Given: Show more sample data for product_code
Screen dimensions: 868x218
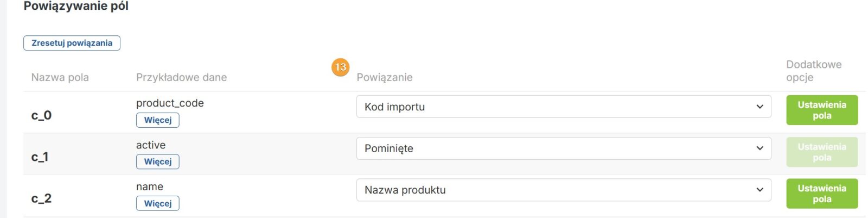Looking at the screenshot, I should pos(157,120).
